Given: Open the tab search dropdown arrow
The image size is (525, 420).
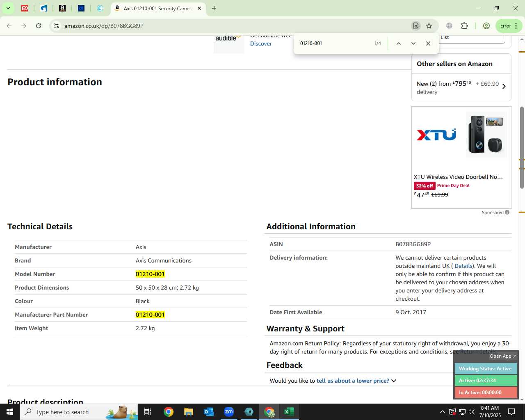Looking at the screenshot, I should pos(8,8).
